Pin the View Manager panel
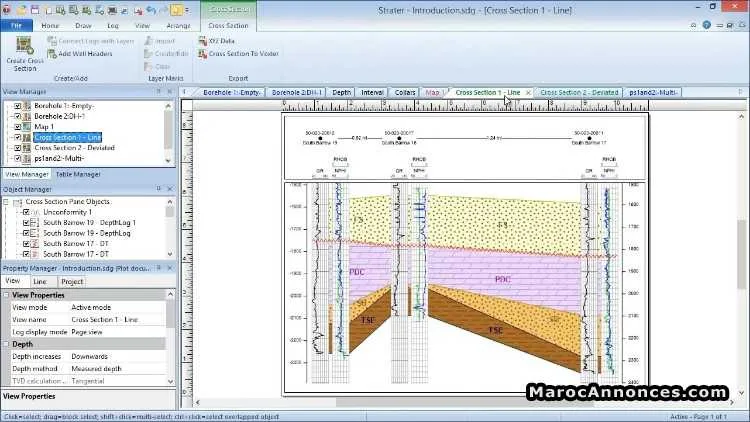This screenshot has width=750, height=422. pyautogui.click(x=159, y=91)
